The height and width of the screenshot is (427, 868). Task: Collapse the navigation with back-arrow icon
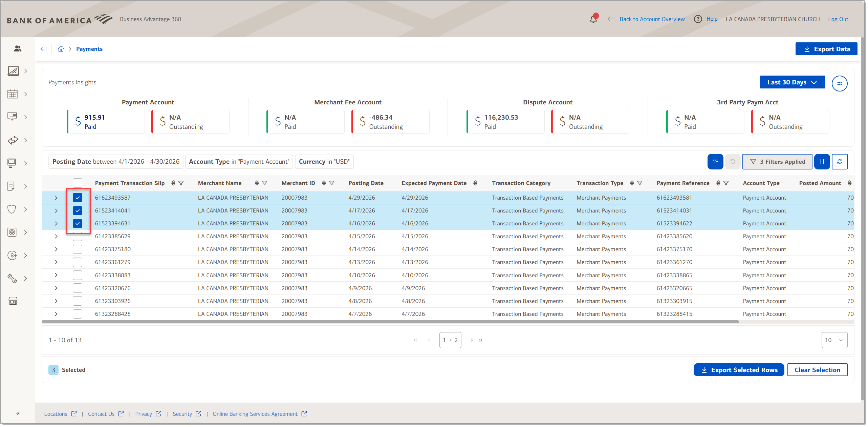pyautogui.click(x=43, y=49)
